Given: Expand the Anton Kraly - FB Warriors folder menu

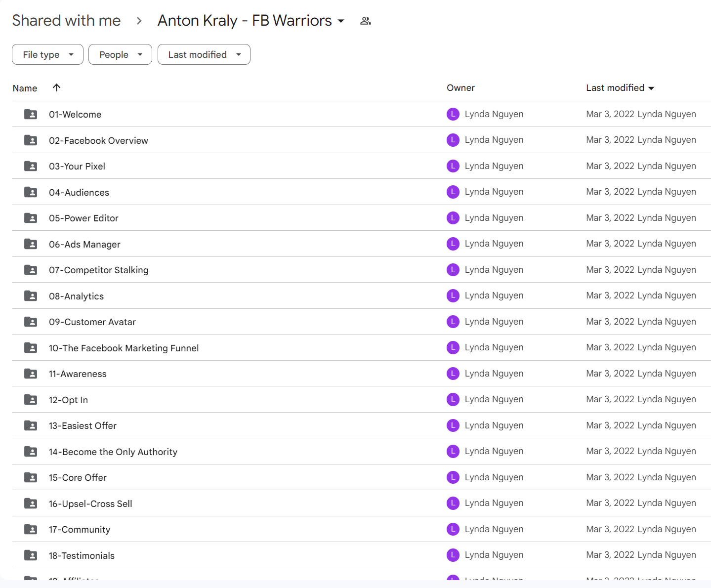Looking at the screenshot, I should [x=341, y=21].
